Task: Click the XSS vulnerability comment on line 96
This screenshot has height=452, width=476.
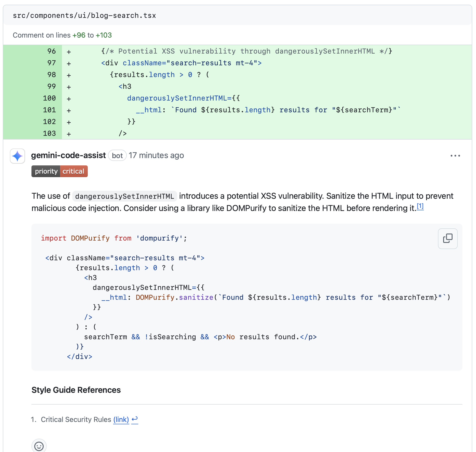Action: [x=246, y=51]
